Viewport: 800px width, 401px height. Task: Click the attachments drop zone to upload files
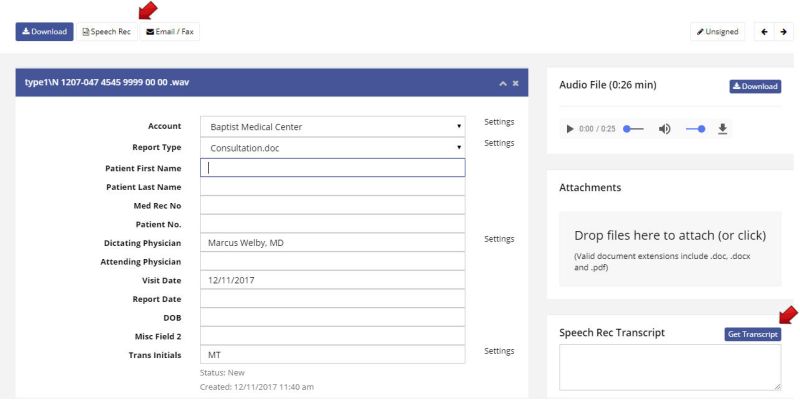pyautogui.click(x=669, y=248)
